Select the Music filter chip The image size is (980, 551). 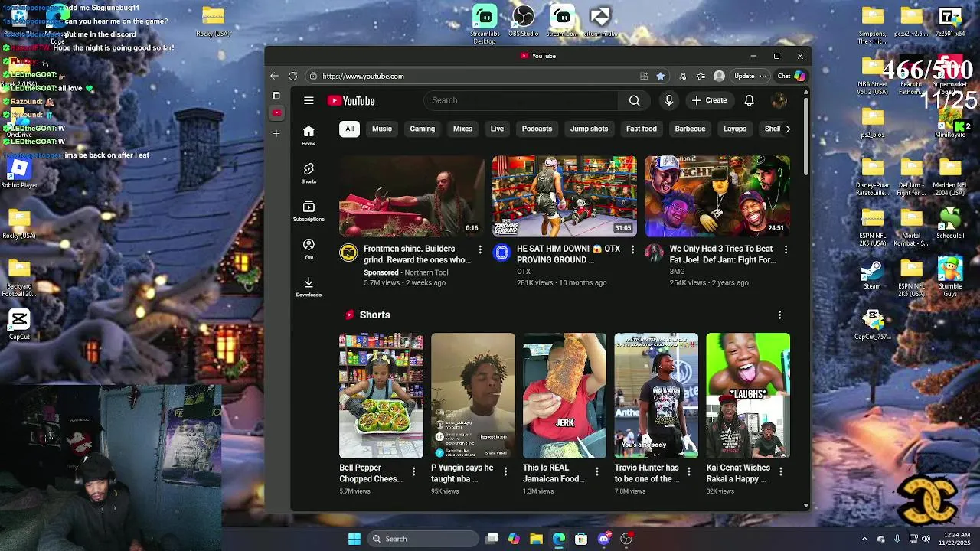(x=382, y=129)
